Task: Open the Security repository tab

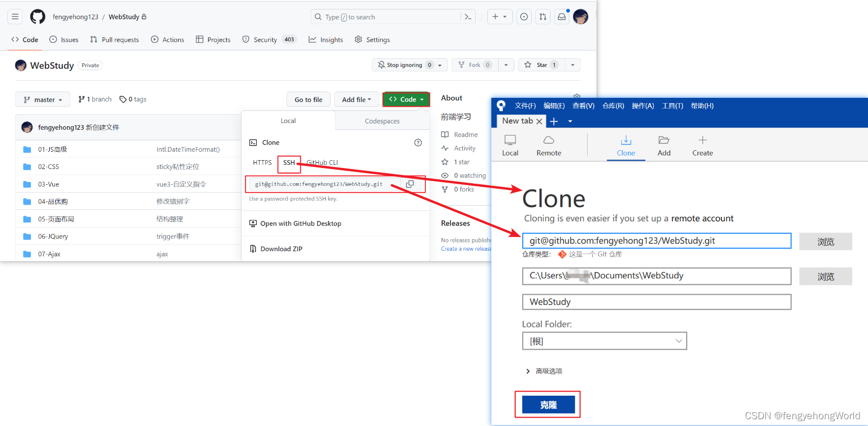Action: click(269, 40)
